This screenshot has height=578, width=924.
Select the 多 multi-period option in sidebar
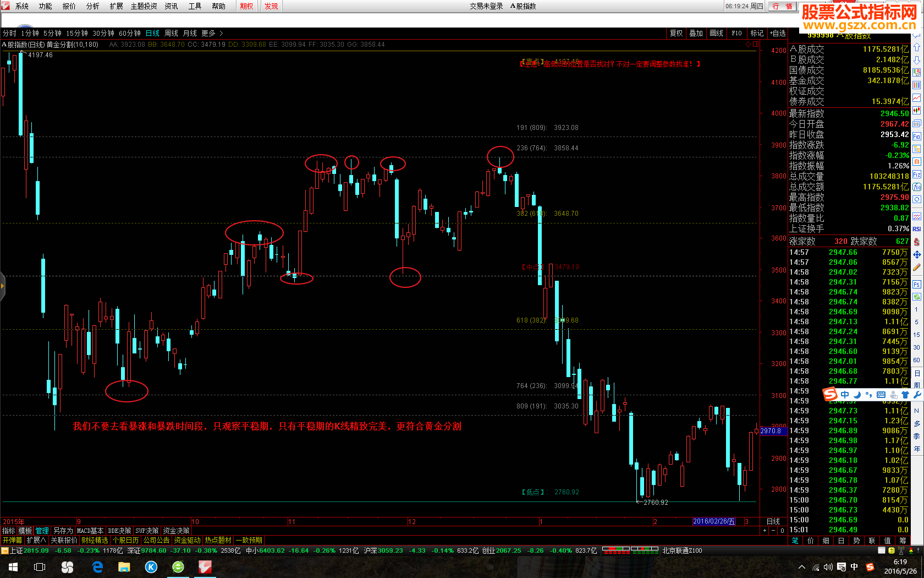[917, 423]
